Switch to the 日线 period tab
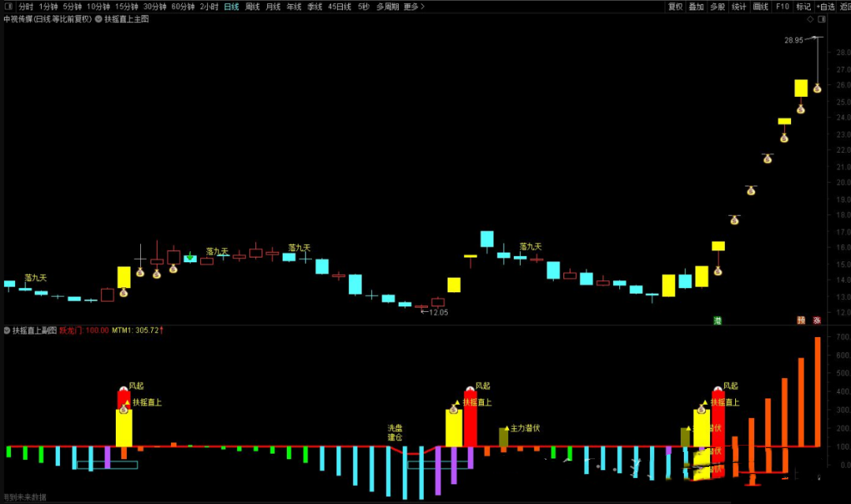Viewport: 851px width, 504px height. coord(231,6)
